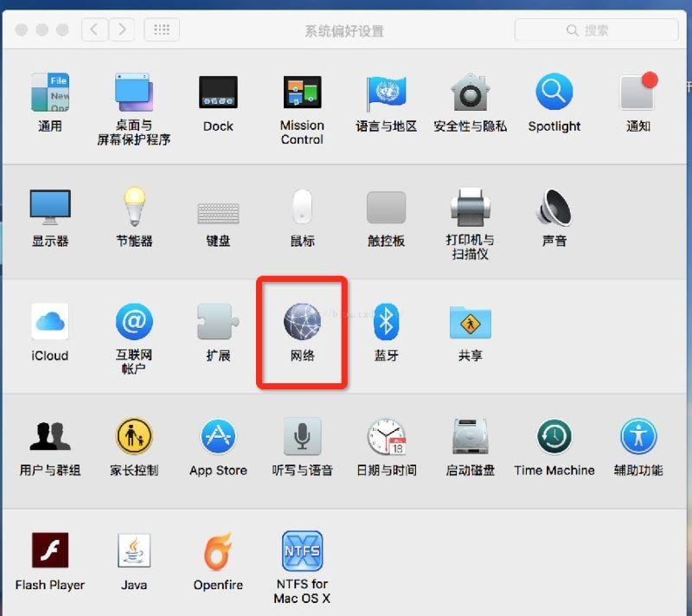Viewport: 692px width, 616px height.
Task: Click the show-all grid view button
Action: point(162,29)
